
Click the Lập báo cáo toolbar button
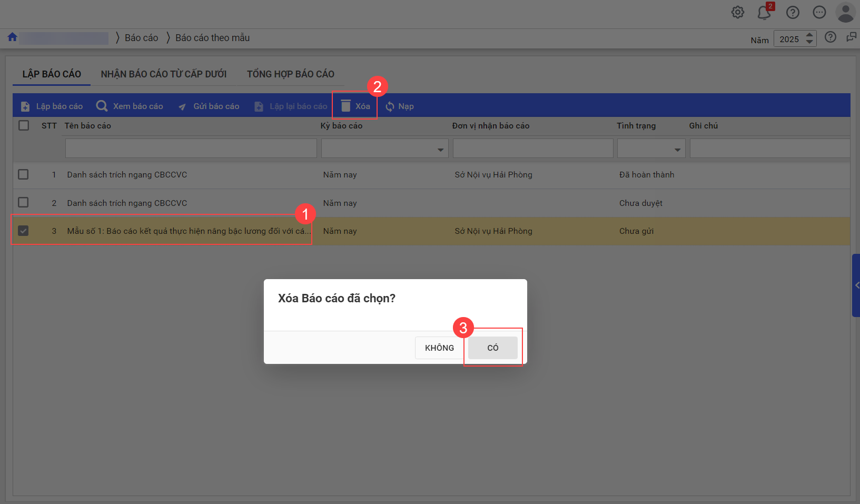pos(52,106)
